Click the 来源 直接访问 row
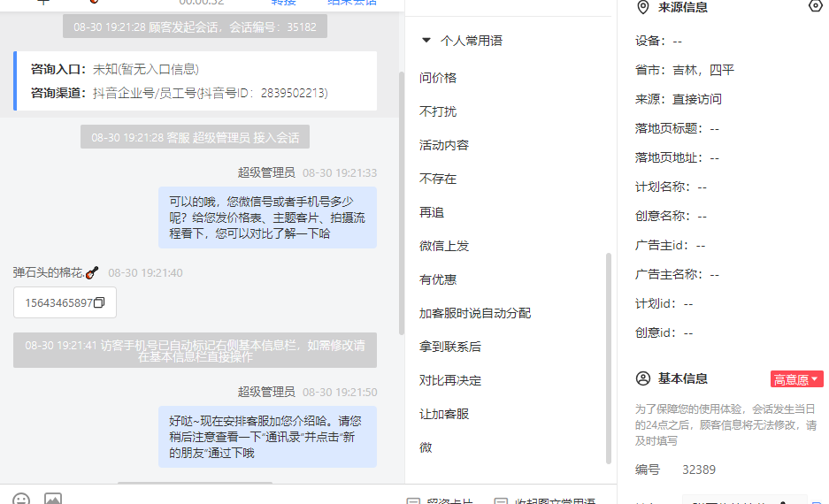The image size is (829, 504). 679,99
